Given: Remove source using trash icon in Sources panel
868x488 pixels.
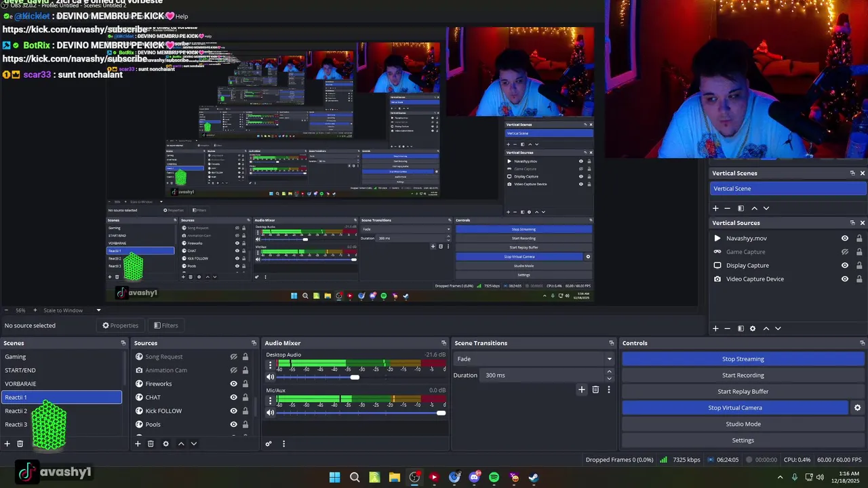Looking at the screenshot, I should pos(151,444).
